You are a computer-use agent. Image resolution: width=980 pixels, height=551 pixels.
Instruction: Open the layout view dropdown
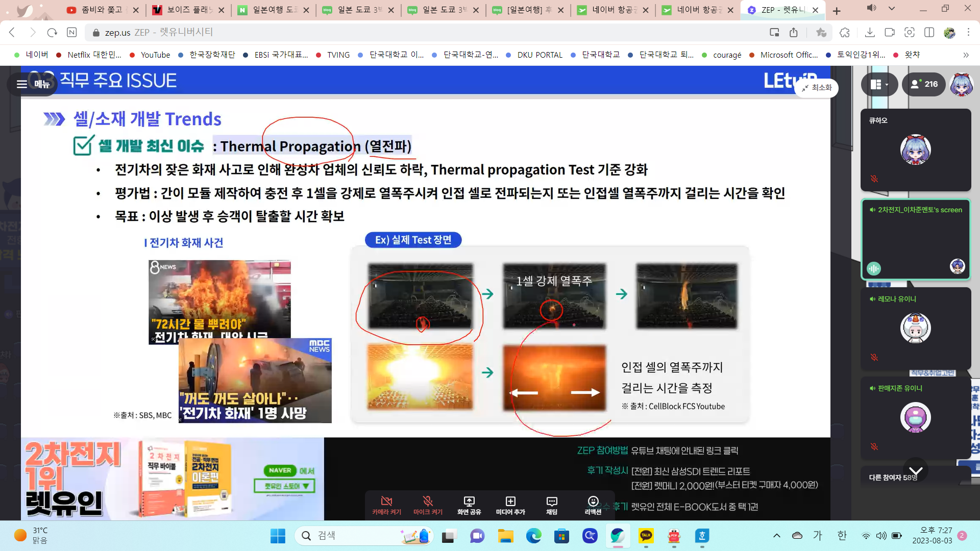pyautogui.click(x=879, y=84)
